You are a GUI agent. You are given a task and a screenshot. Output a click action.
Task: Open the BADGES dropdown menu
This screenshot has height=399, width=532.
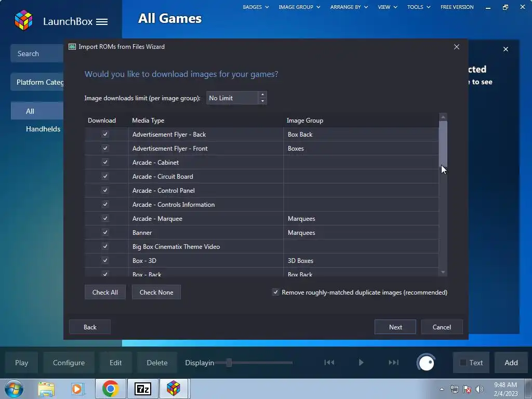click(256, 7)
